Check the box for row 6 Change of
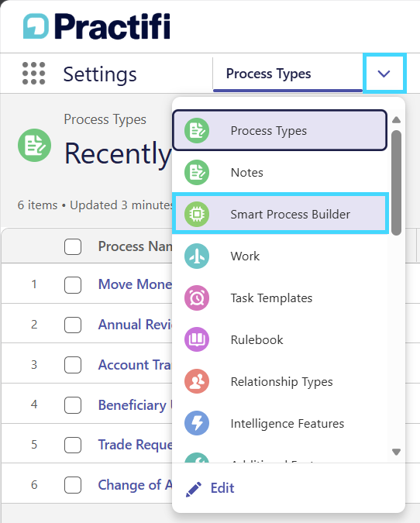 click(x=73, y=484)
